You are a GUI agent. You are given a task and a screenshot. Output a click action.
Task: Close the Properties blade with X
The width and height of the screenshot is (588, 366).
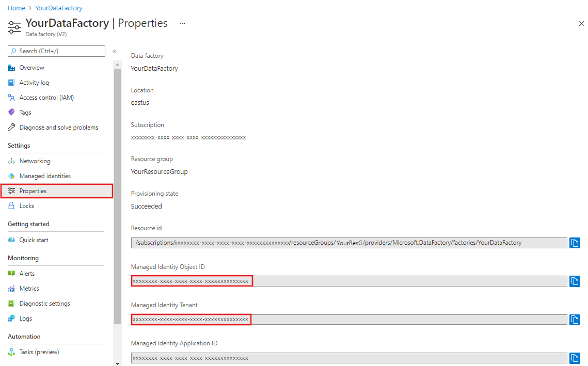coord(581,24)
